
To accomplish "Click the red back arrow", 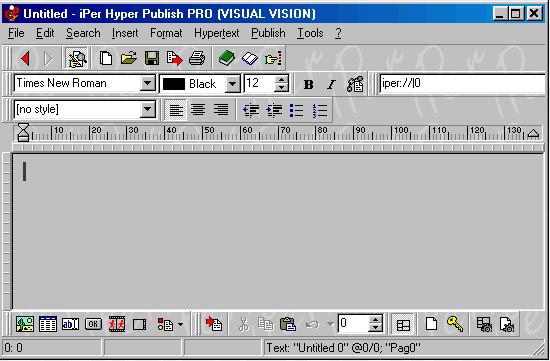I will 25,58.
